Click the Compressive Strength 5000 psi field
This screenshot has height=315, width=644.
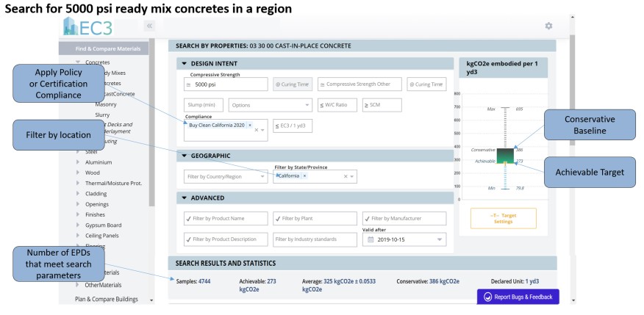(x=226, y=84)
